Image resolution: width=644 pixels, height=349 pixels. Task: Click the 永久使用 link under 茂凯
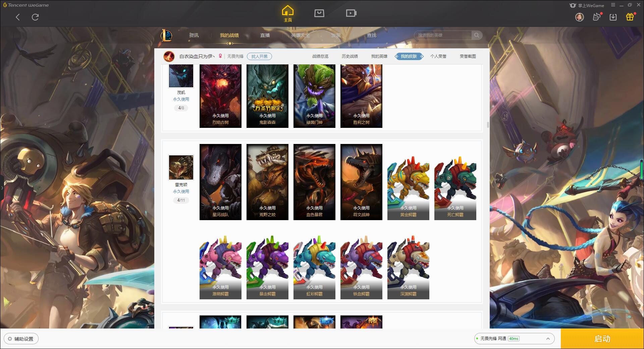181,99
